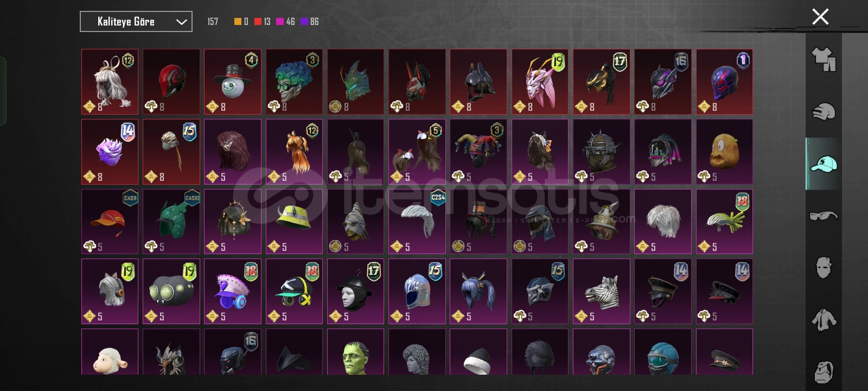
Task: Select the snowman top hat headgear item
Action: [x=233, y=82]
